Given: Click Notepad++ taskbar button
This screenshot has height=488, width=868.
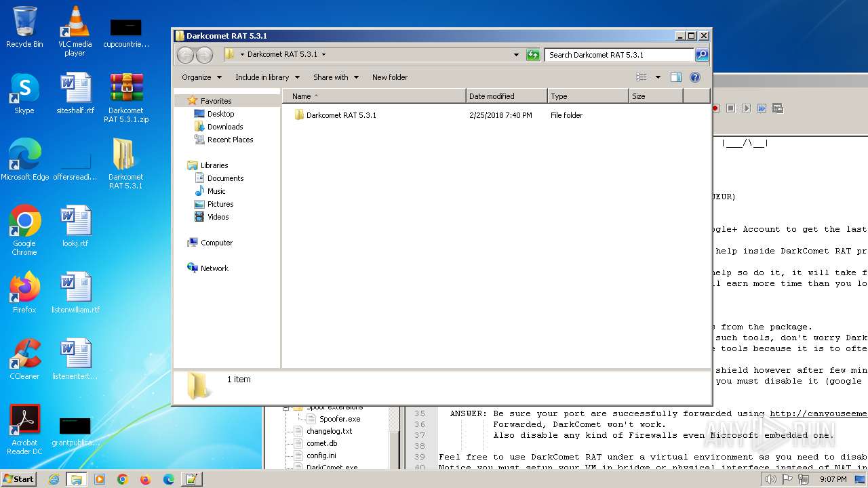Looking at the screenshot, I should (191, 479).
